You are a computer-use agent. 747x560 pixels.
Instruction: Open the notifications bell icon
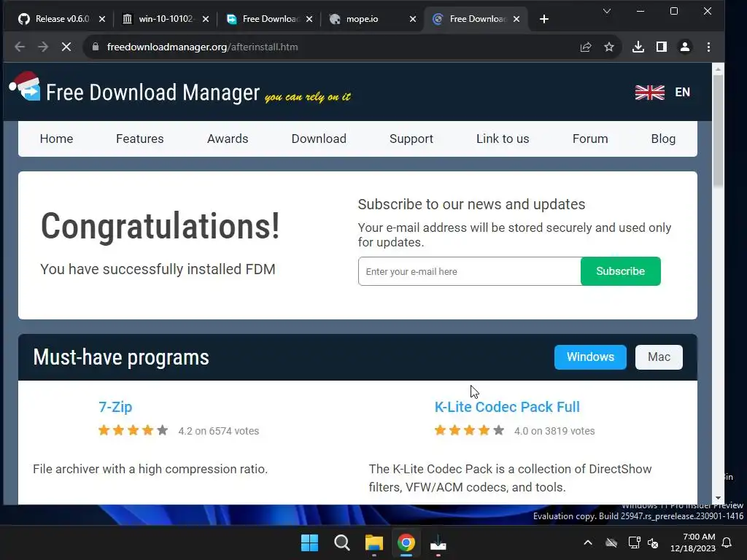click(x=727, y=542)
